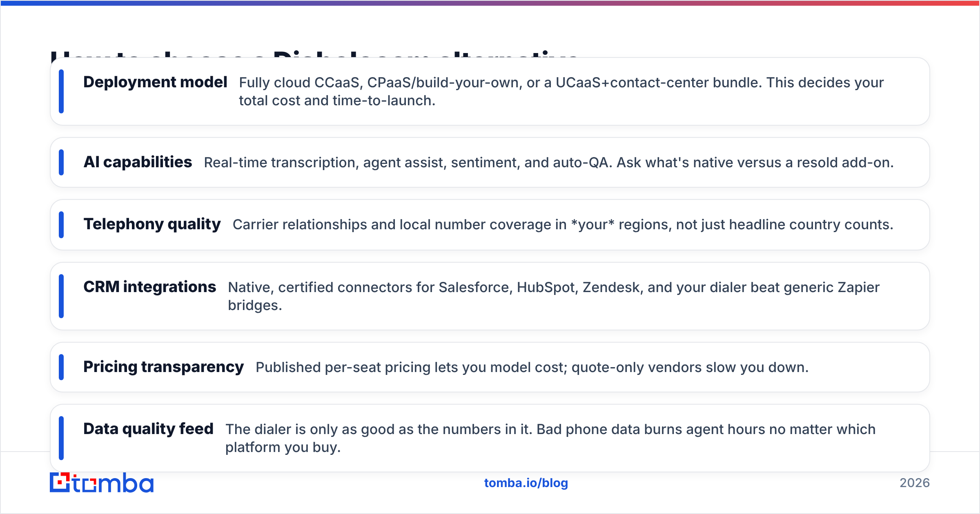Click blue accent bar beside Pricing transparency
Viewport: 980px width, 514px height.
point(61,367)
